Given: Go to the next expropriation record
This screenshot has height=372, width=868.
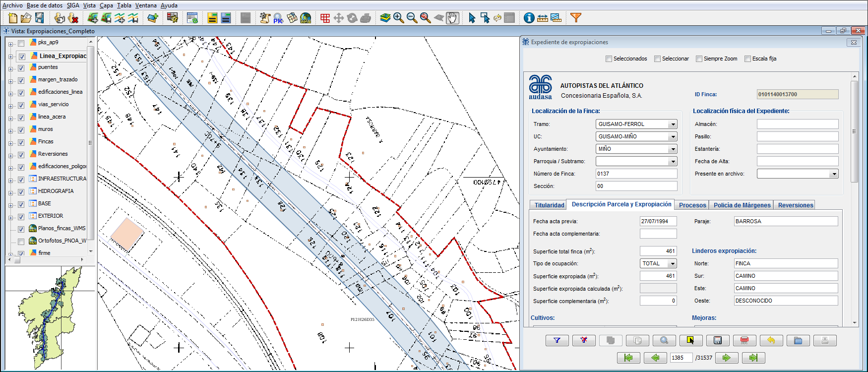Looking at the screenshot, I should pyautogui.click(x=727, y=358).
